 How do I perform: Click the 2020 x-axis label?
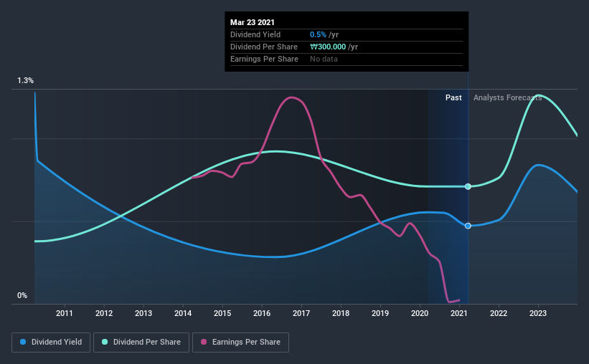point(420,313)
